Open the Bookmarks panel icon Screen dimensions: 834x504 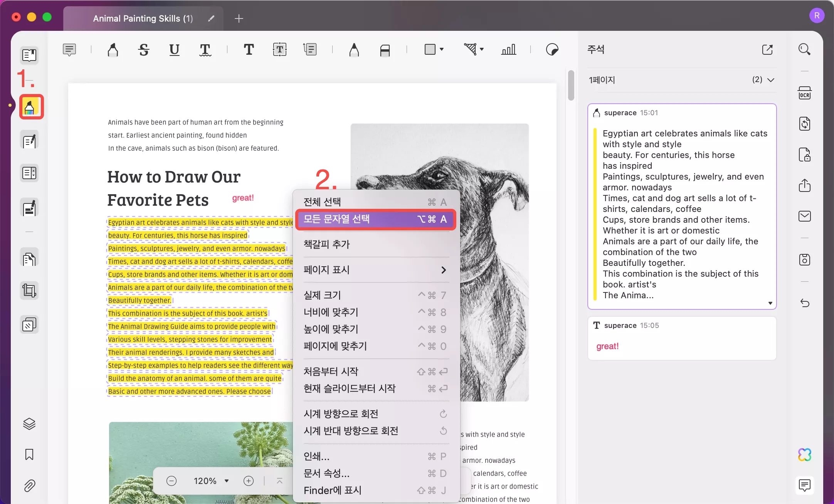click(x=29, y=454)
